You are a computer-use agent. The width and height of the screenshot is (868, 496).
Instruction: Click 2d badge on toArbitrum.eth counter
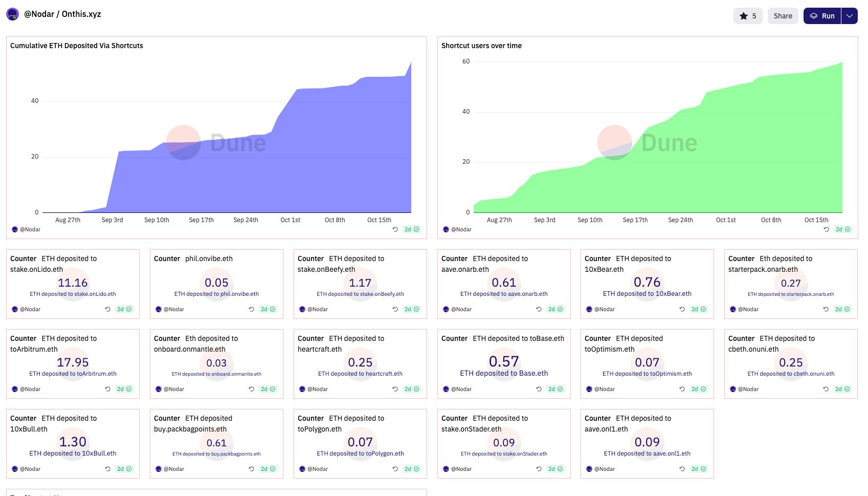pos(124,389)
